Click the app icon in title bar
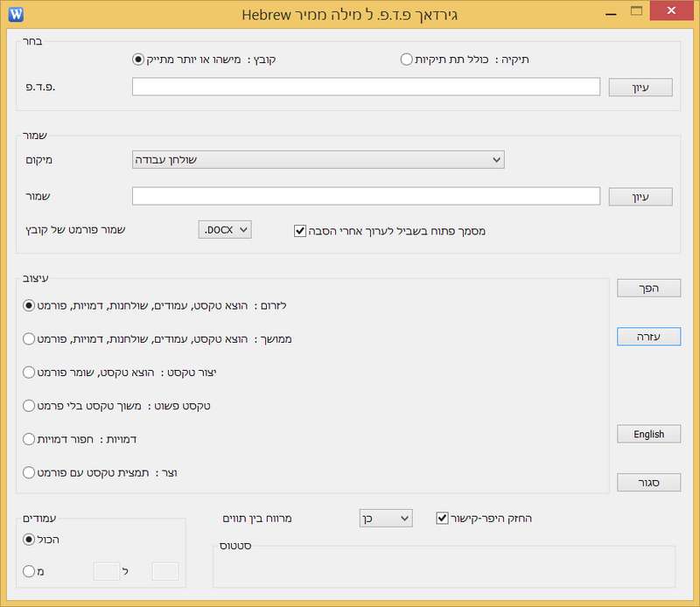 coord(15,13)
